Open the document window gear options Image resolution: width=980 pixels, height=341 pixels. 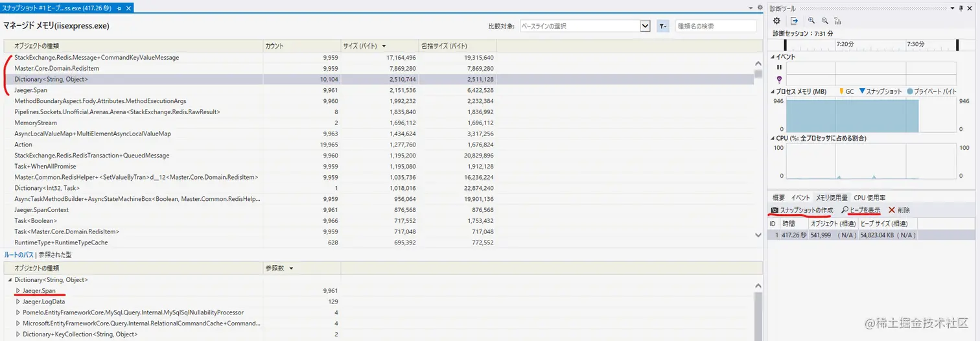tap(760, 7)
